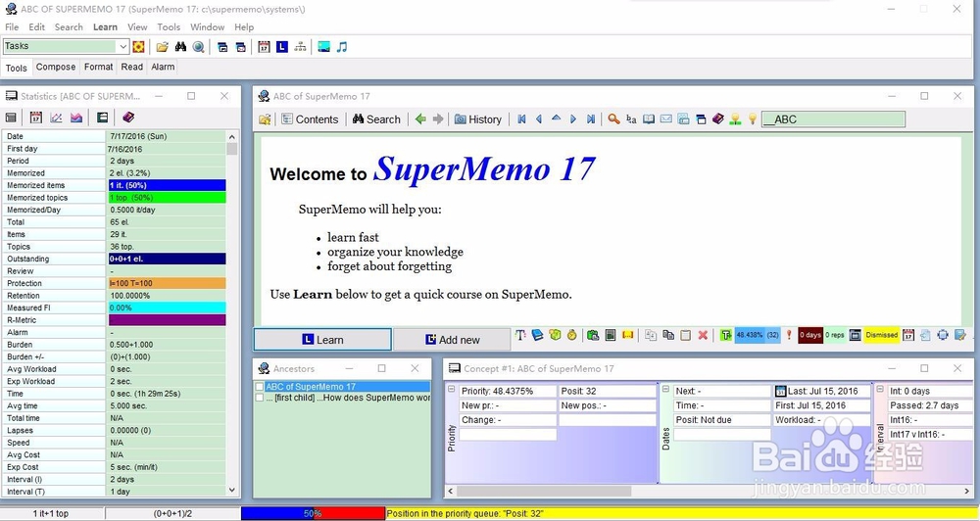
Task: Open the Tools menu
Action: (x=169, y=26)
